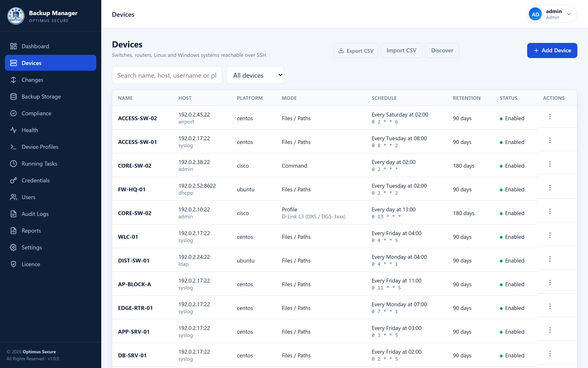
Task: Open actions menu for APP-SRV-01
Action: click(550, 330)
